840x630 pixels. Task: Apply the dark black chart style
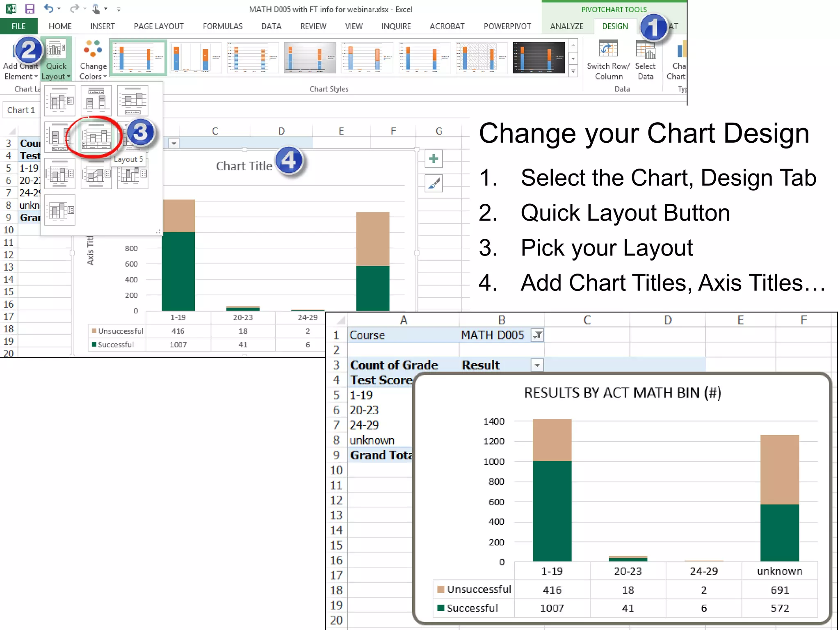tap(539, 58)
